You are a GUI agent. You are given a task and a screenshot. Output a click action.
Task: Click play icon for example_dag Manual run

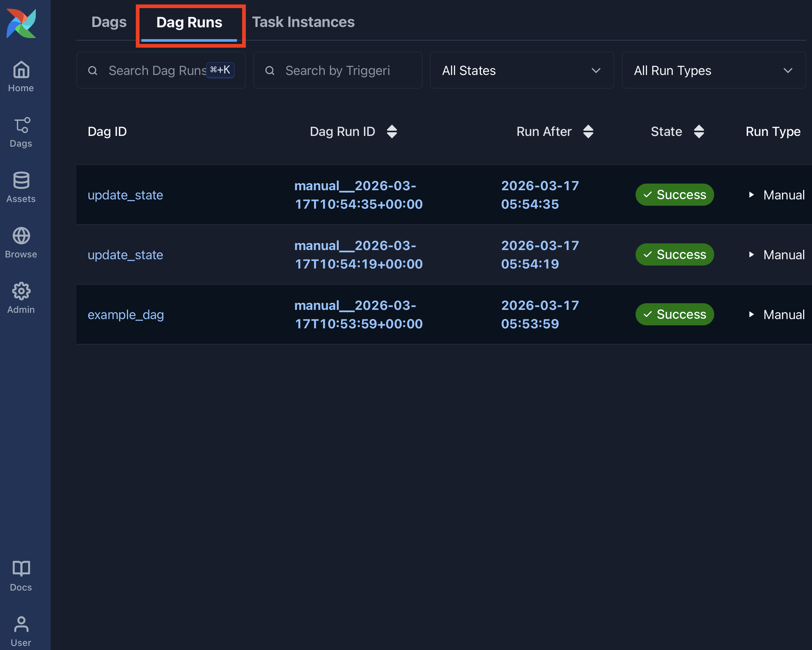point(751,314)
